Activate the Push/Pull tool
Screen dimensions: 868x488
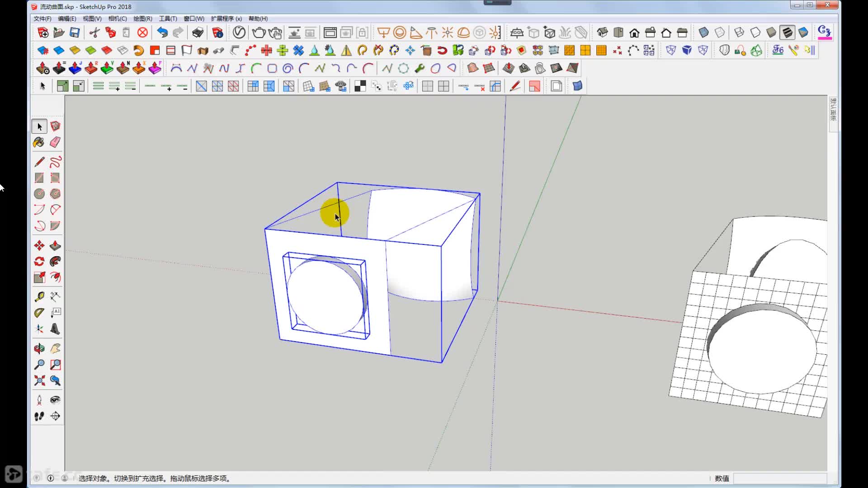(x=55, y=245)
